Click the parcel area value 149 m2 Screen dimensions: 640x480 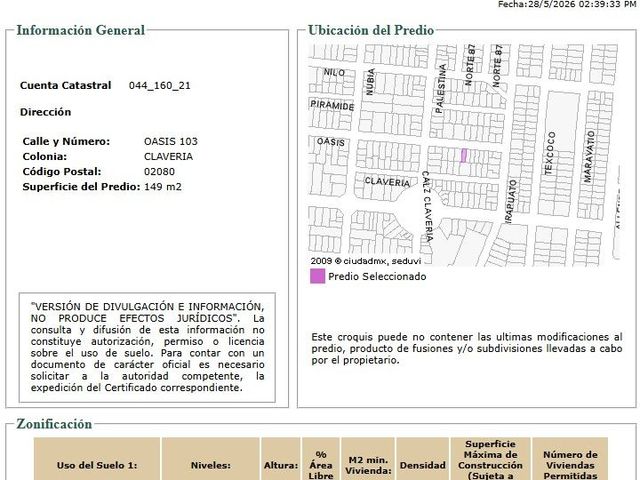pos(163,187)
